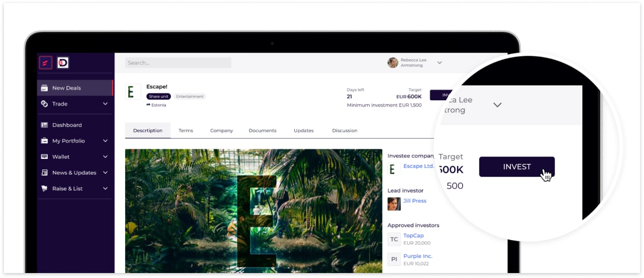Click the My Portfolio briefcase icon
This screenshot has width=644, height=278.
tap(44, 141)
